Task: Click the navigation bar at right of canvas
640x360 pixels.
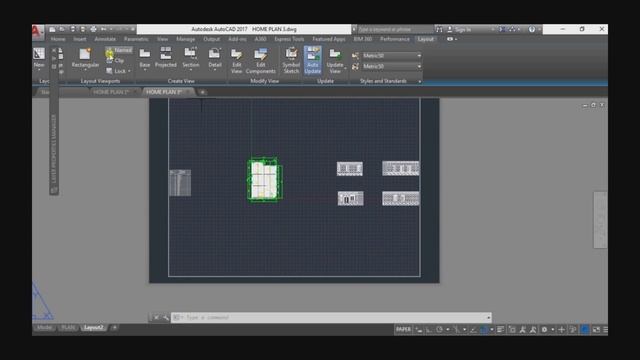Action: tap(600, 220)
